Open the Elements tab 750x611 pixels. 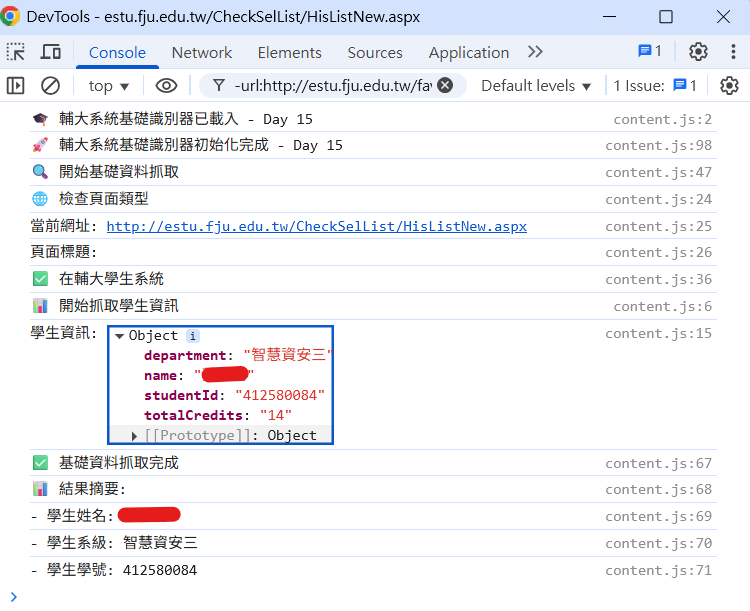pyautogui.click(x=289, y=53)
